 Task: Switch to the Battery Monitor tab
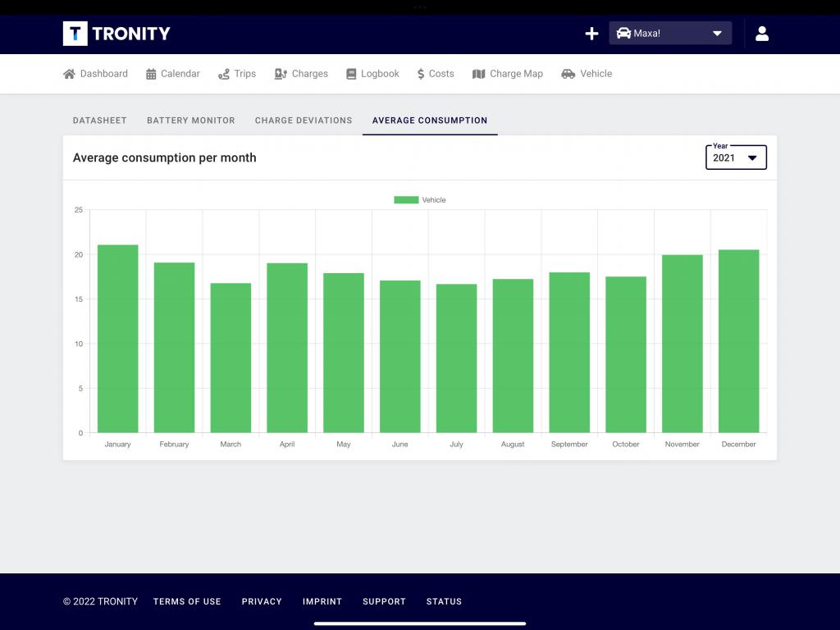[x=190, y=121]
